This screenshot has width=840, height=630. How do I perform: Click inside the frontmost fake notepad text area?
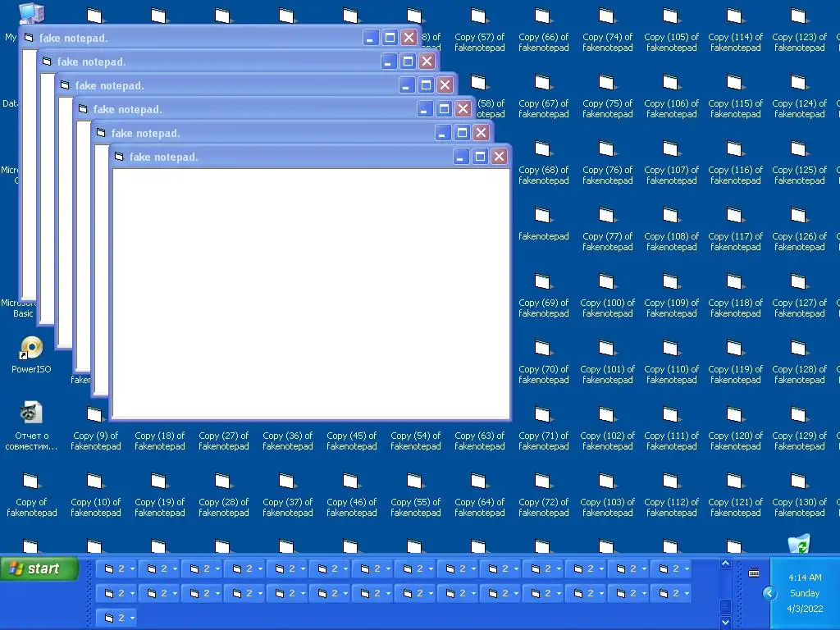[x=311, y=293]
